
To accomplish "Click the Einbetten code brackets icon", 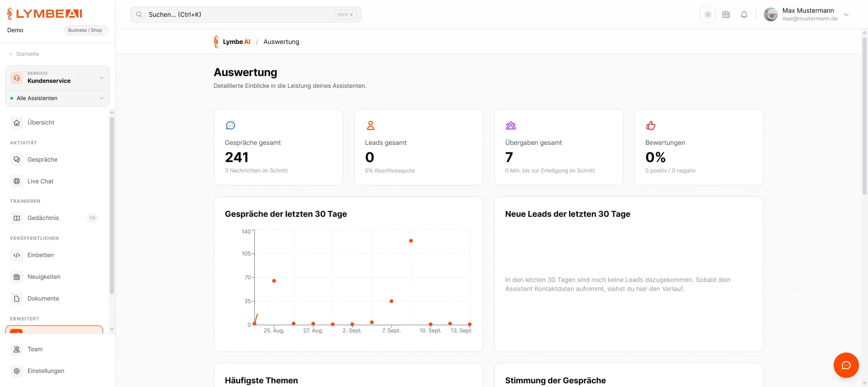I will click(x=17, y=255).
